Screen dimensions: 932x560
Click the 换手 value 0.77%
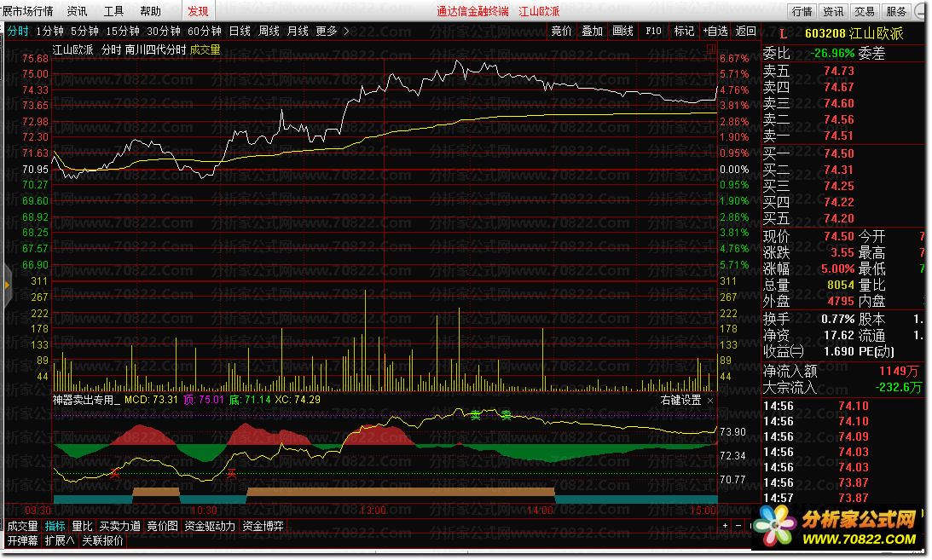pos(837,320)
